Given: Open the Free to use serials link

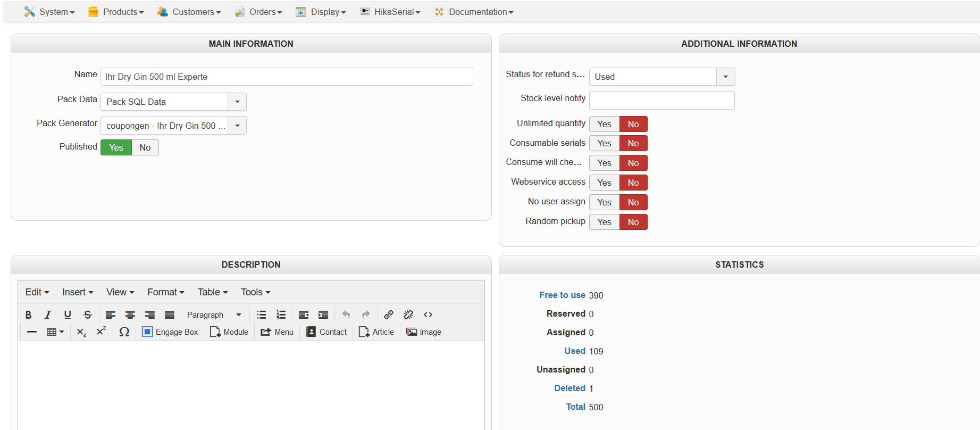Looking at the screenshot, I should coord(562,295).
